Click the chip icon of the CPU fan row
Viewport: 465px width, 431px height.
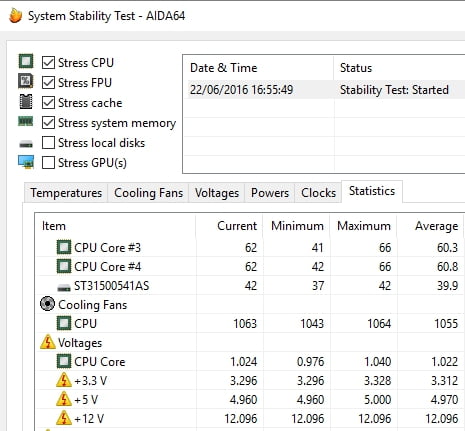click(x=64, y=323)
